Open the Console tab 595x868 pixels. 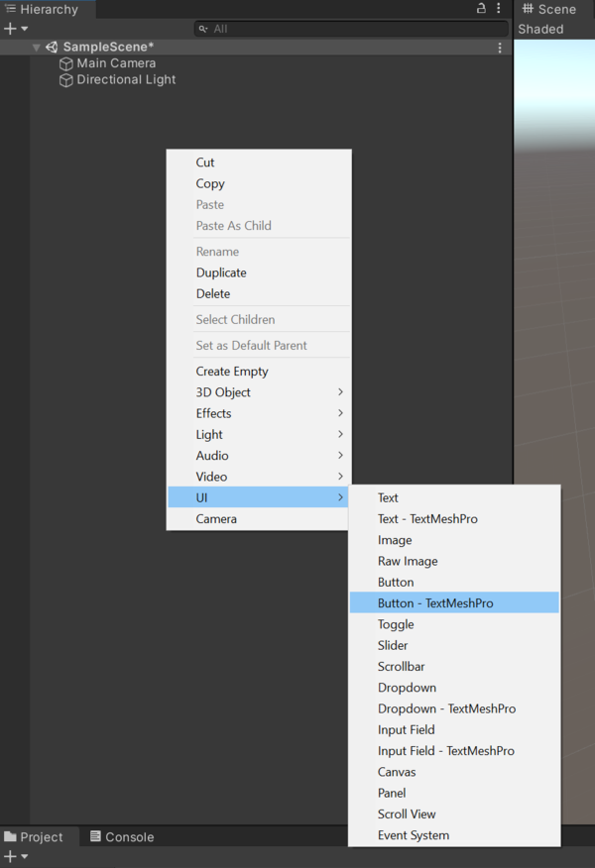122,836
